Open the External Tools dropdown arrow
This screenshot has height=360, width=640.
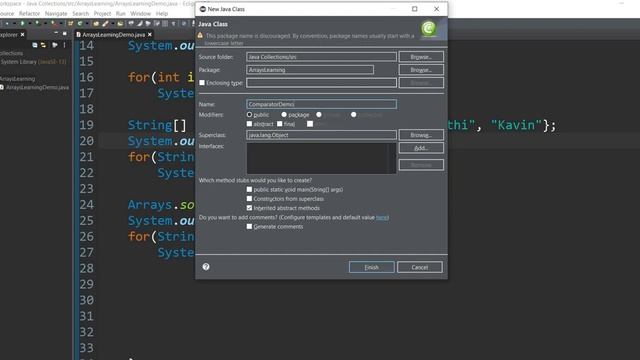61,23
